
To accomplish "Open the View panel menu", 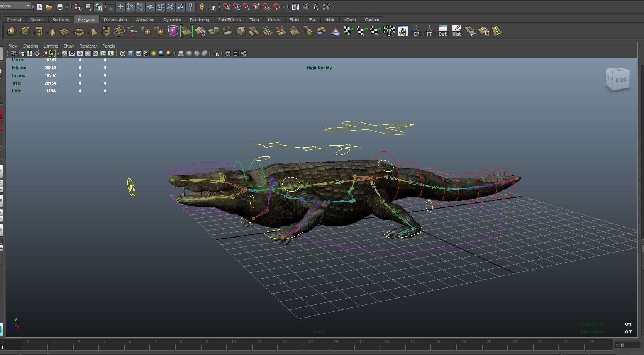I will (x=13, y=46).
